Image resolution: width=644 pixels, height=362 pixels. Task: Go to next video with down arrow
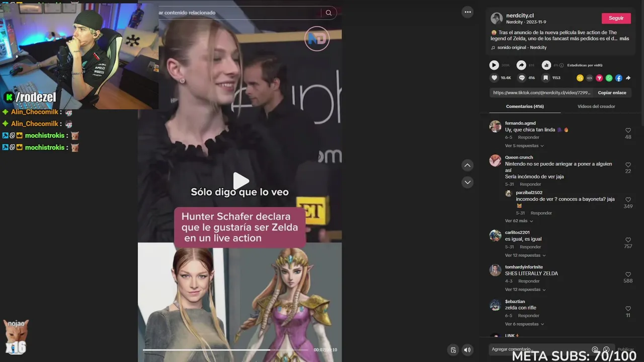[x=467, y=182]
